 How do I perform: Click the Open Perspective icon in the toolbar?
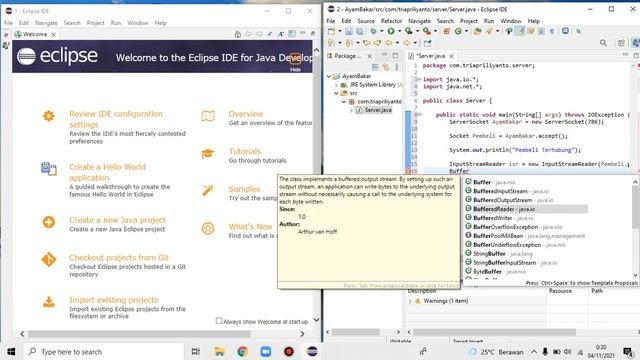coord(621,42)
